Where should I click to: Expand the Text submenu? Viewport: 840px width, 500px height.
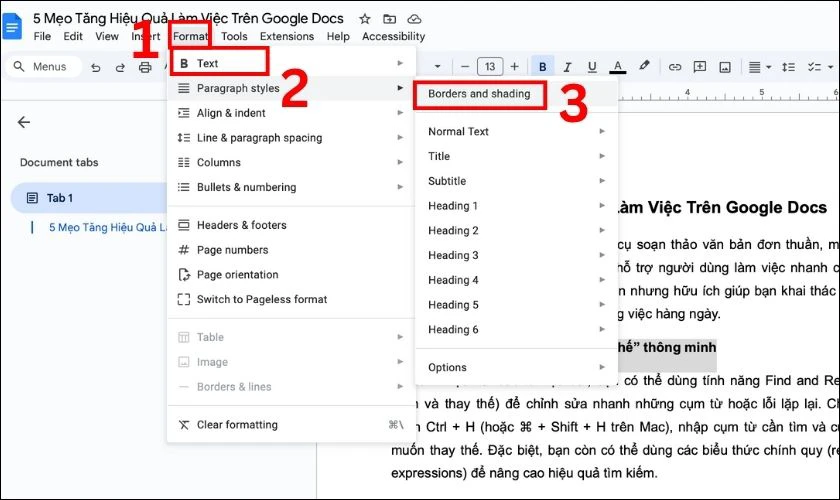(291, 63)
